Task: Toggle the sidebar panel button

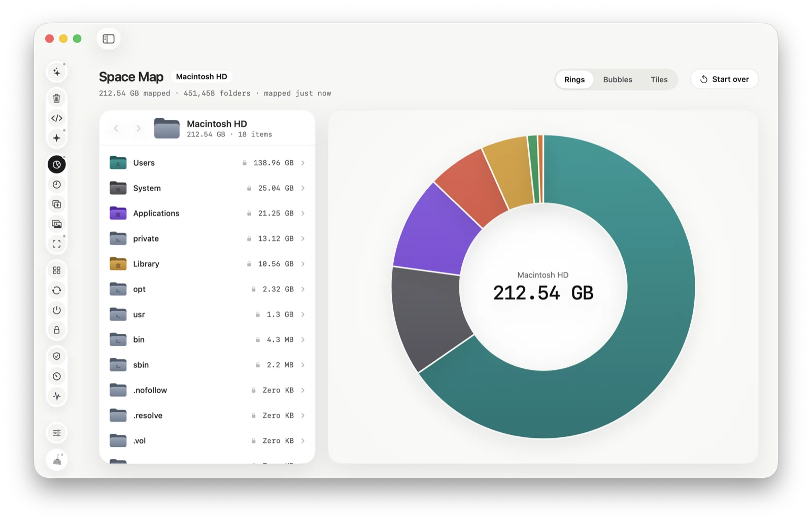Action: click(109, 39)
